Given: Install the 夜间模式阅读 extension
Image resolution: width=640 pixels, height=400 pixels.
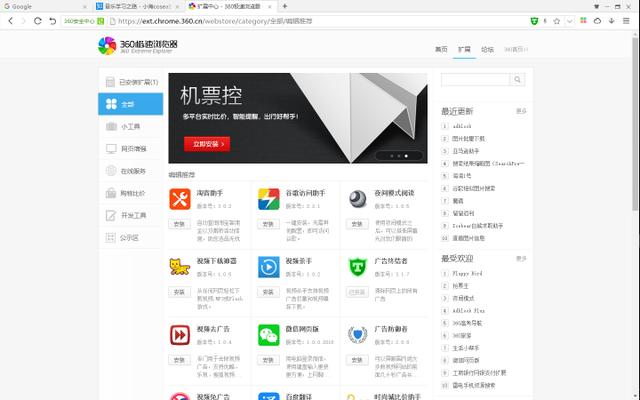Looking at the screenshot, I should coord(357,224).
